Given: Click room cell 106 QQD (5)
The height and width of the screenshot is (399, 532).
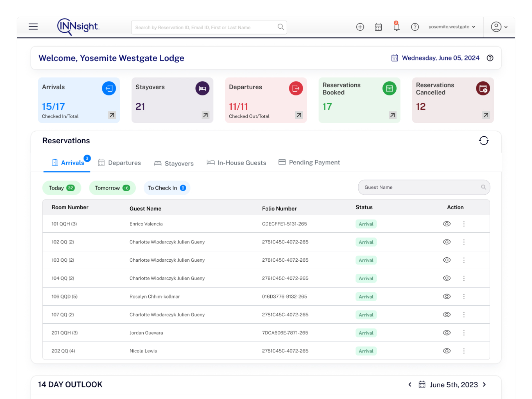Looking at the screenshot, I should (65, 297).
